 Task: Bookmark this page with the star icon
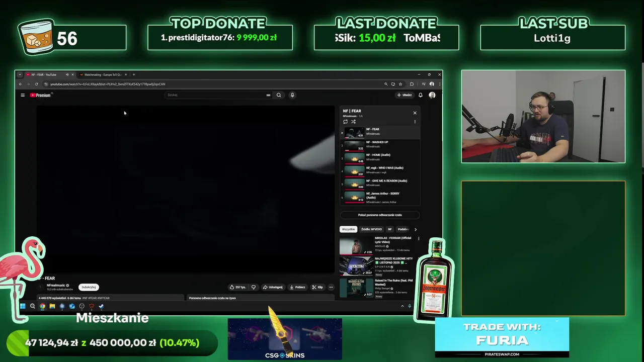[x=400, y=84]
